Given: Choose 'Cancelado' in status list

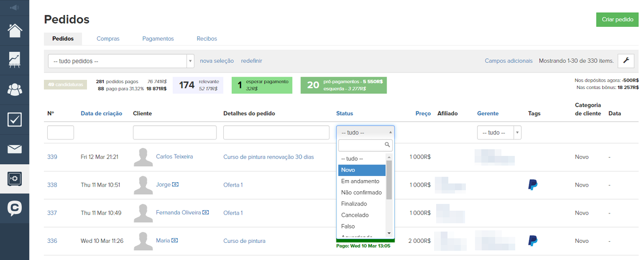Looking at the screenshot, I should [x=355, y=215].
